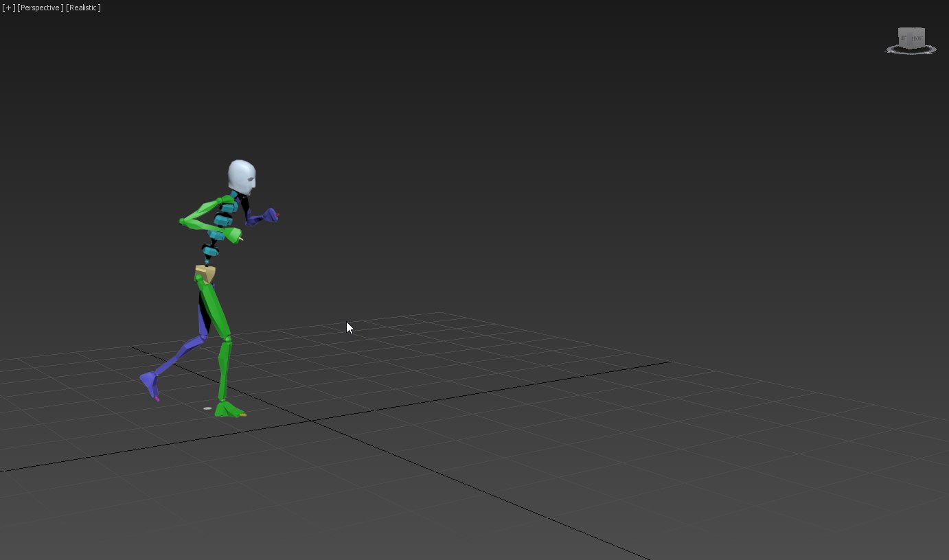Select the biped's blue hand
The width and height of the screenshot is (949, 560).
[x=270, y=215]
